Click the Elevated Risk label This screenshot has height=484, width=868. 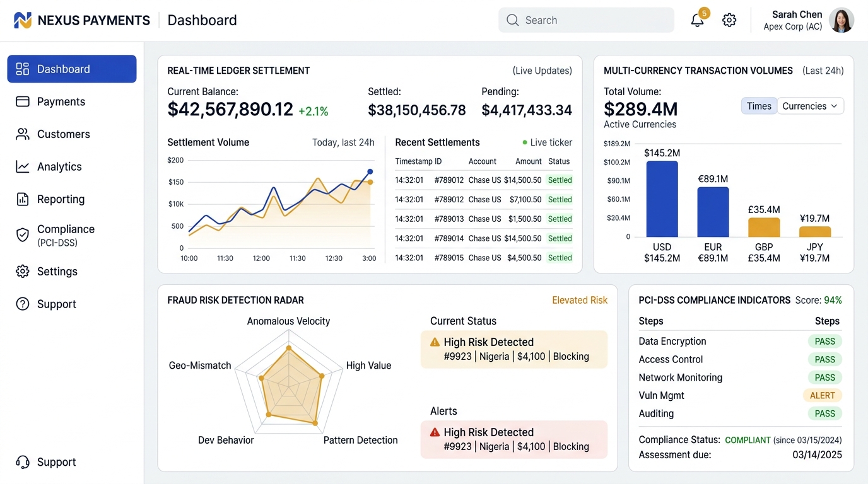[x=580, y=300]
